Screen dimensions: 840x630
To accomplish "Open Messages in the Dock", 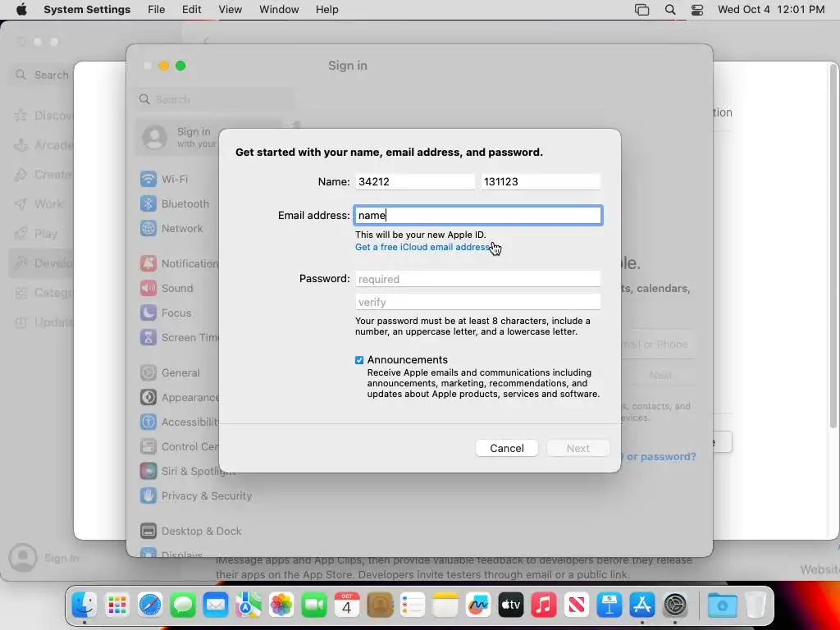I will tap(183, 605).
